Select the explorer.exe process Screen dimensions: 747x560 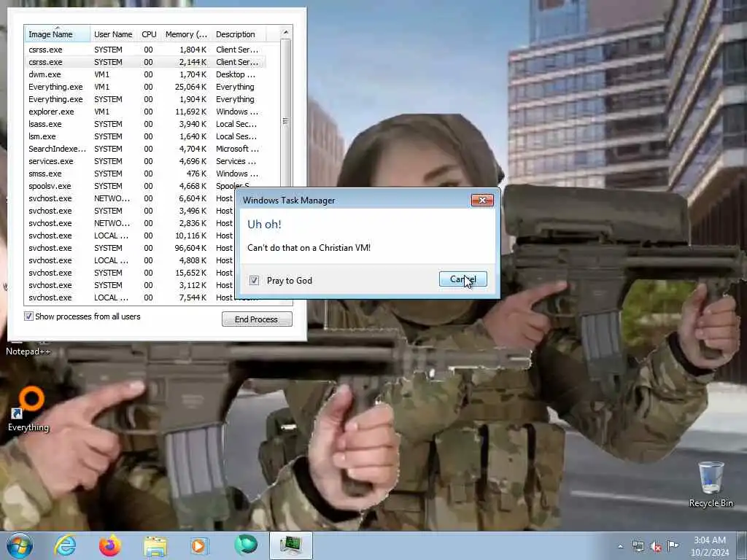pyautogui.click(x=145, y=112)
